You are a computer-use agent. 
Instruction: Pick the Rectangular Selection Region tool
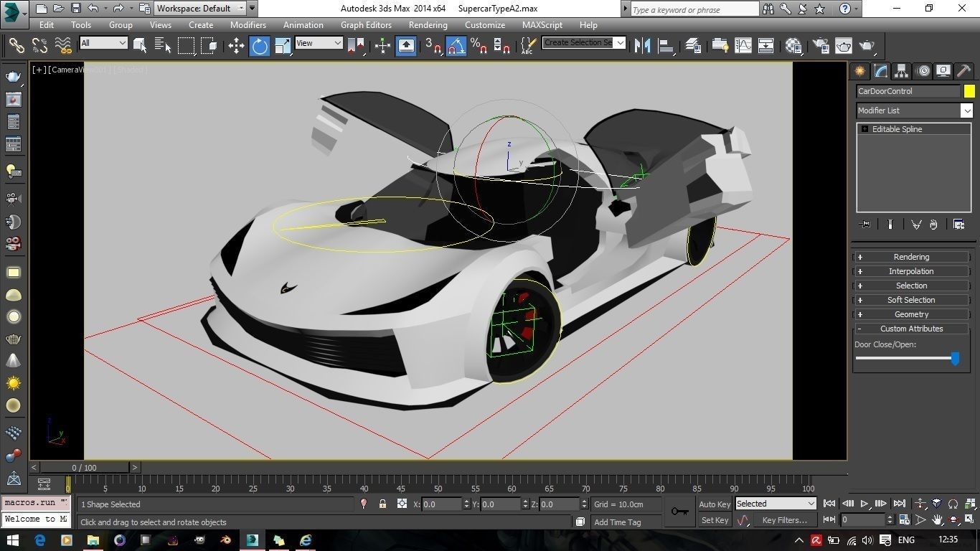pyautogui.click(x=187, y=45)
